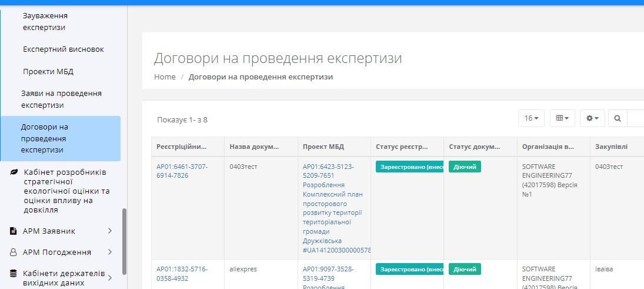The image size is (644, 289).
Task: Open Зауваження експертизи in sidebar
Action: pos(45,21)
